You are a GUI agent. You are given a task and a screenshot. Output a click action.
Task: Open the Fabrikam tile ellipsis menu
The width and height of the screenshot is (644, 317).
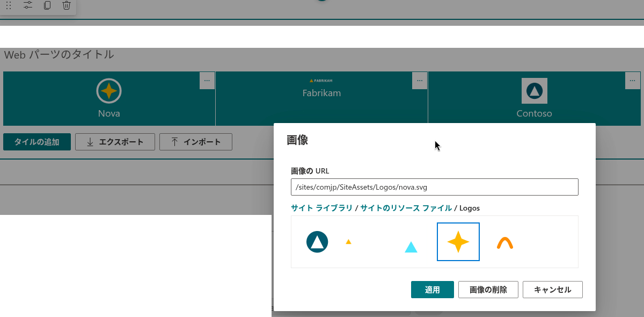tap(420, 81)
